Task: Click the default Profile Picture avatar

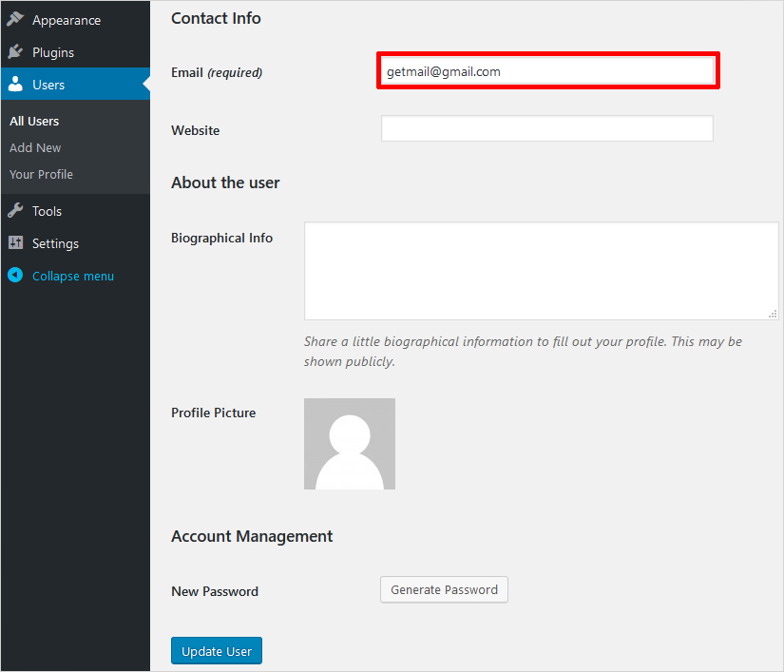Action: pos(350,444)
